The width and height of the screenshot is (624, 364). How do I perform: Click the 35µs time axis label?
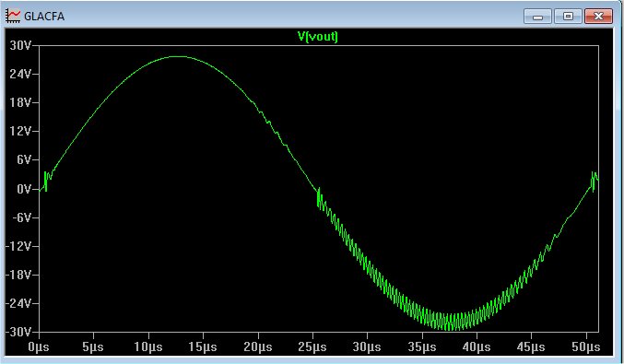coord(422,347)
